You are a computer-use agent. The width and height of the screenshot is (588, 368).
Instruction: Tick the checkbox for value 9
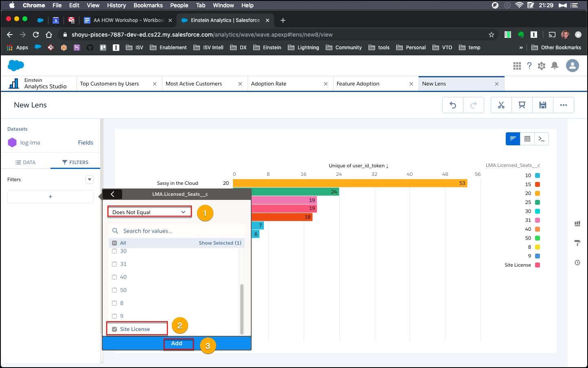click(x=114, y=316)
